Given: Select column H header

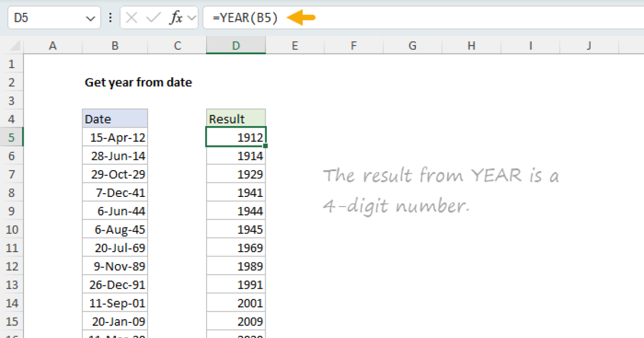Looking at the screenshot, I should pos(471,46).
